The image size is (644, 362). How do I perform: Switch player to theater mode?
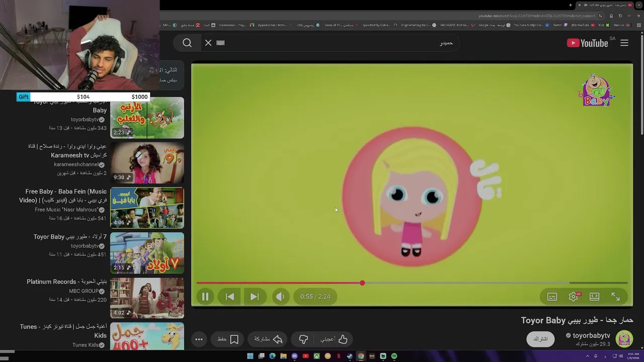(x=594, y=297)
